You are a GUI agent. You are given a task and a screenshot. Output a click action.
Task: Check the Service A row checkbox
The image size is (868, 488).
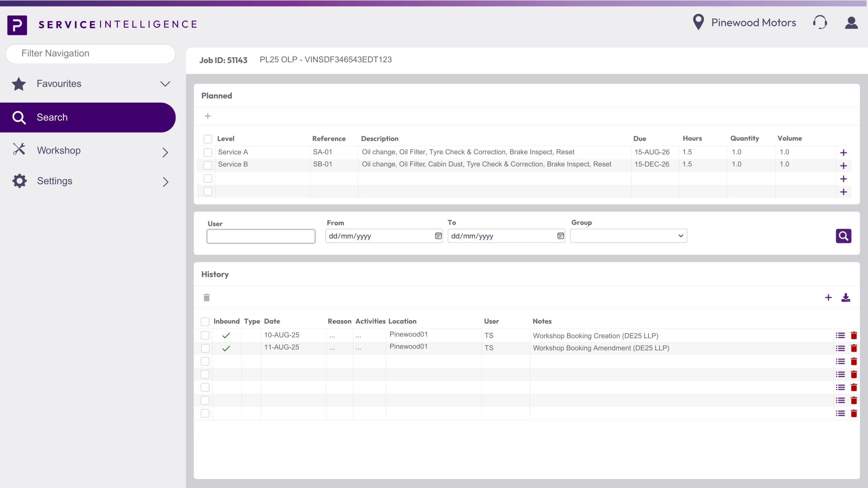(208, 152)
